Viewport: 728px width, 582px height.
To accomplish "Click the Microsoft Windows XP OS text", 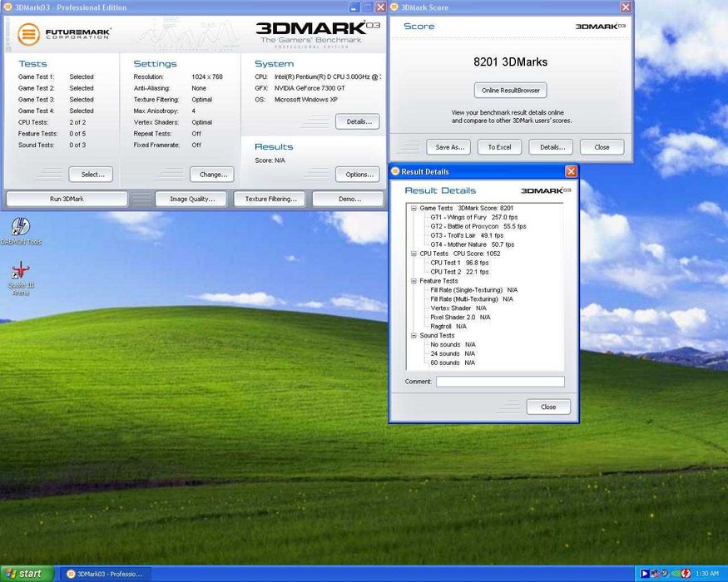I will 306,100.
